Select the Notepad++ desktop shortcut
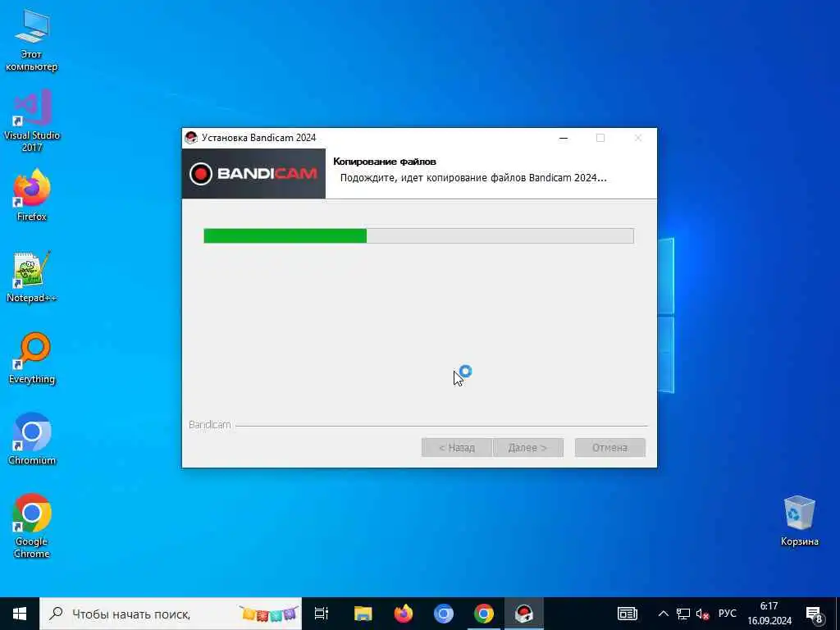The height and width of the screenshot is (630, 840). click(32, 276)
